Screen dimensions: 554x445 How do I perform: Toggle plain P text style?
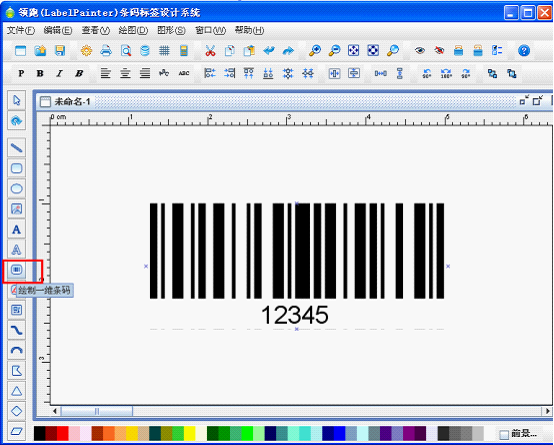click(x=21, y=73)
